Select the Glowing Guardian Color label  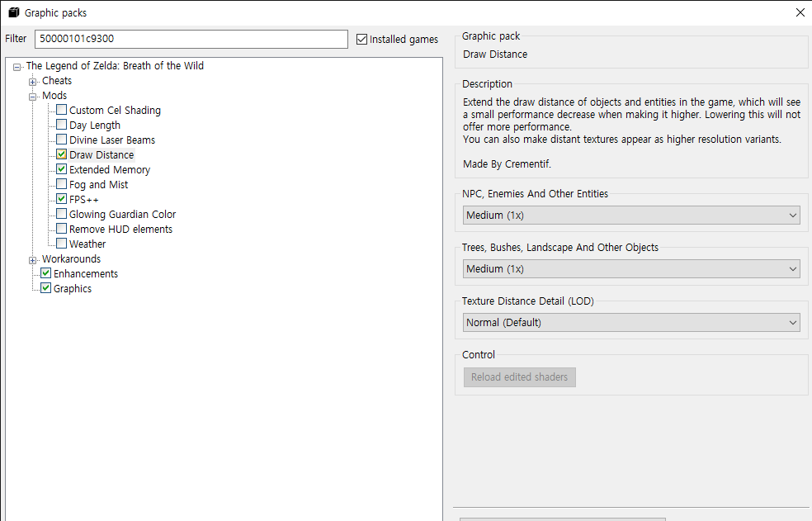[123, 215]
